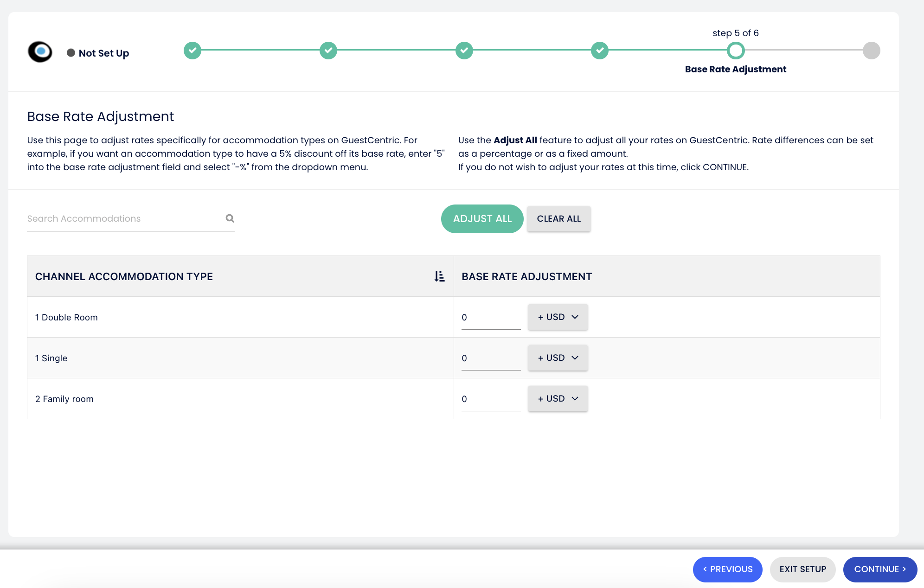Click the 2 Family room adjustment field
The width and height of the screenshot is (924, 588).
point(490,399)
